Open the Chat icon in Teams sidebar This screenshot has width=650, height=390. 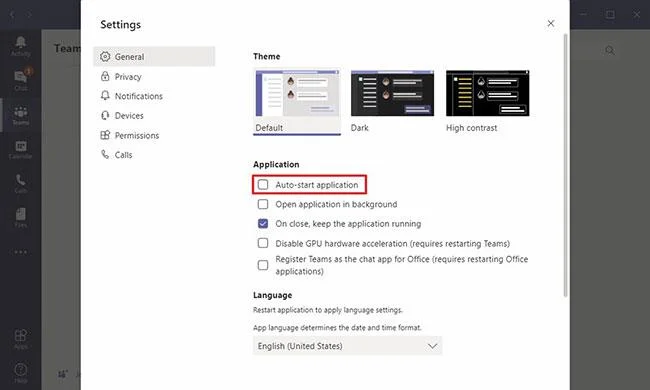point(20,80)
